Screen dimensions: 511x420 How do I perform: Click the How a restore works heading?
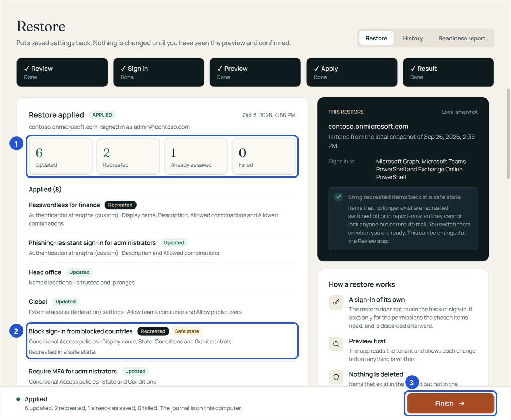point(362,284)
